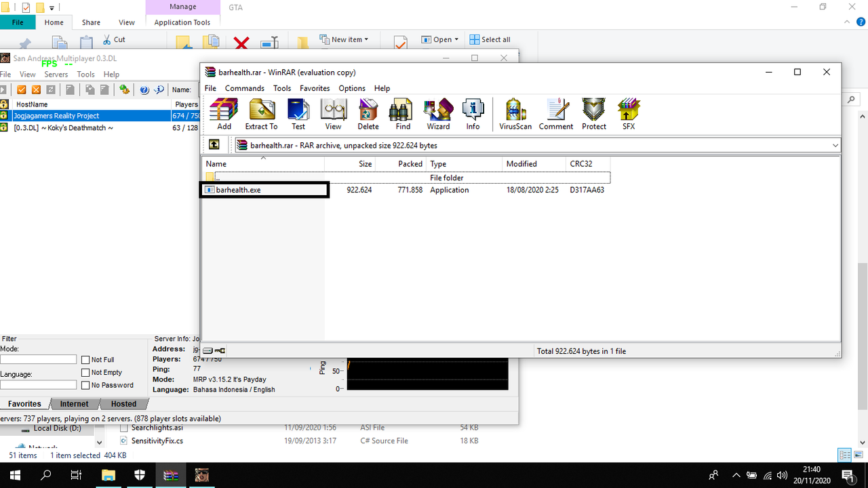Open the Windows Start menu
868x488 pixels.
(x=15, y=475)
